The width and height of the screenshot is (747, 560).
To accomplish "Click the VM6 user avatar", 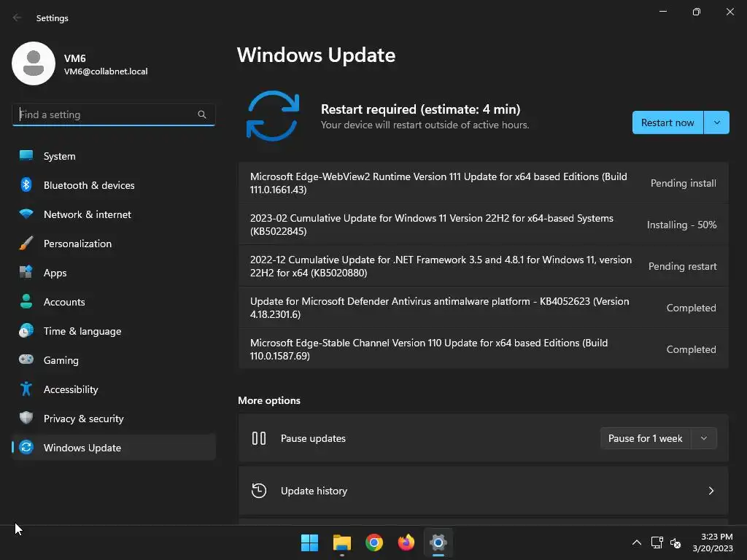I will tap(34, 63).
